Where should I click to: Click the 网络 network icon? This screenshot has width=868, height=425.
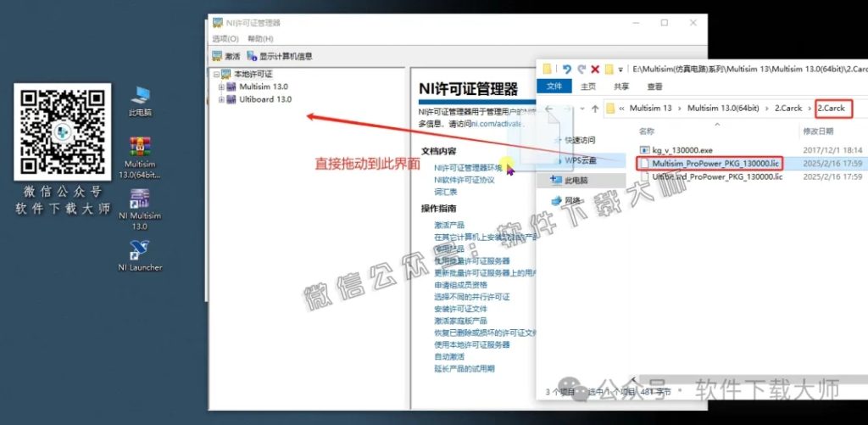coord(556,200)
